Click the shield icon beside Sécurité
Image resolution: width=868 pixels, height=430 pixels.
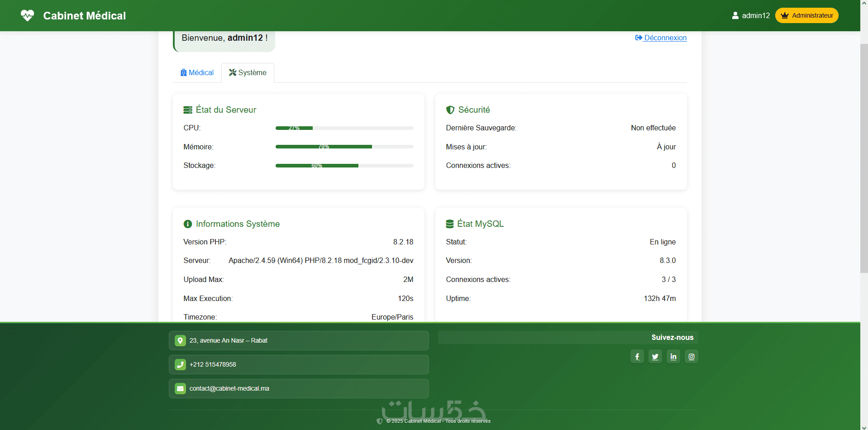click(x=450, y=110)
